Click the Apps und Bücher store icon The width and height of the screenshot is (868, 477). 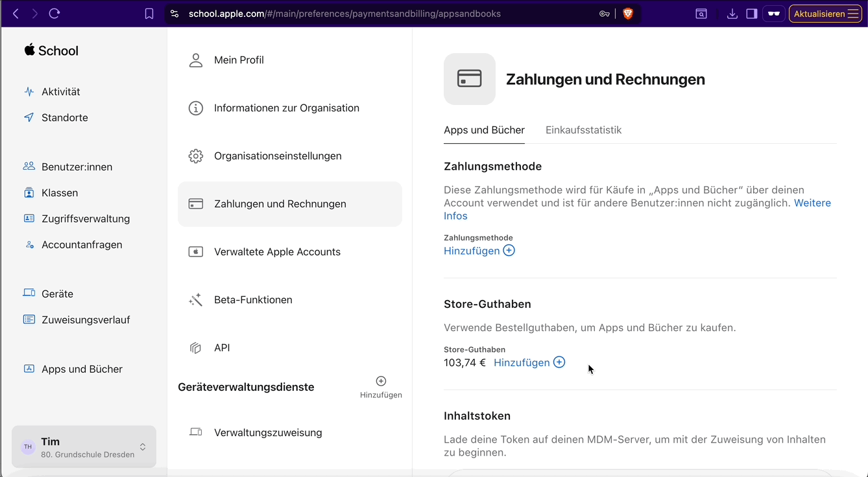29,369
